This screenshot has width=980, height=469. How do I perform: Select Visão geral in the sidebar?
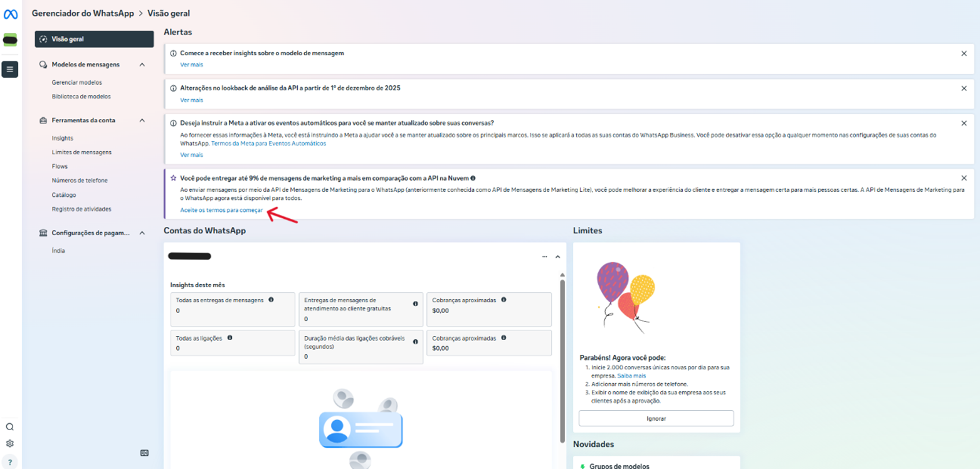coord(94,39)
